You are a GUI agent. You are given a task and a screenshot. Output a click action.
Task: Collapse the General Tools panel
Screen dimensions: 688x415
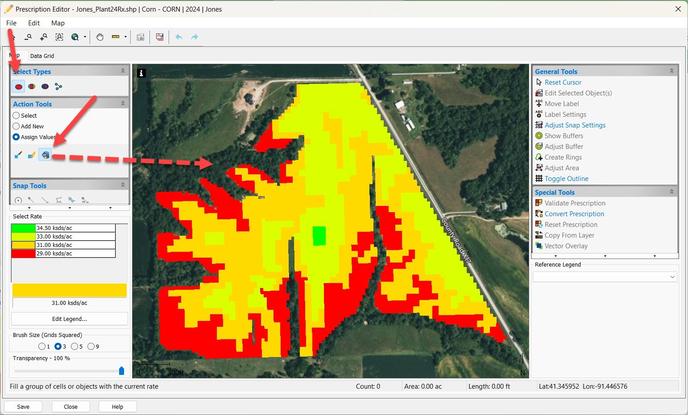point(672,72)
